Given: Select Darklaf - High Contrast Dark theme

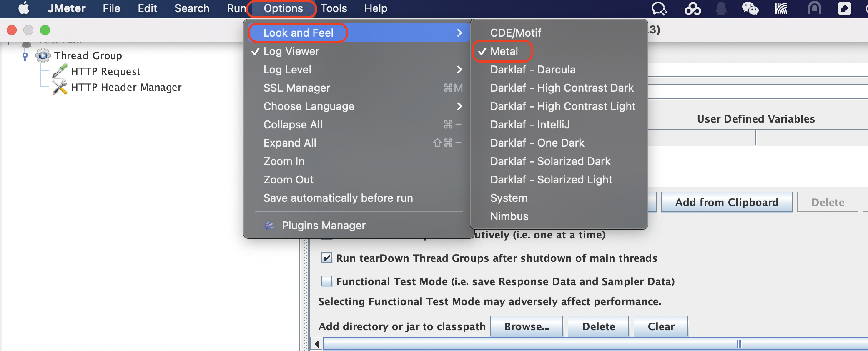Looking at the screenshot, I should (559, 88).
